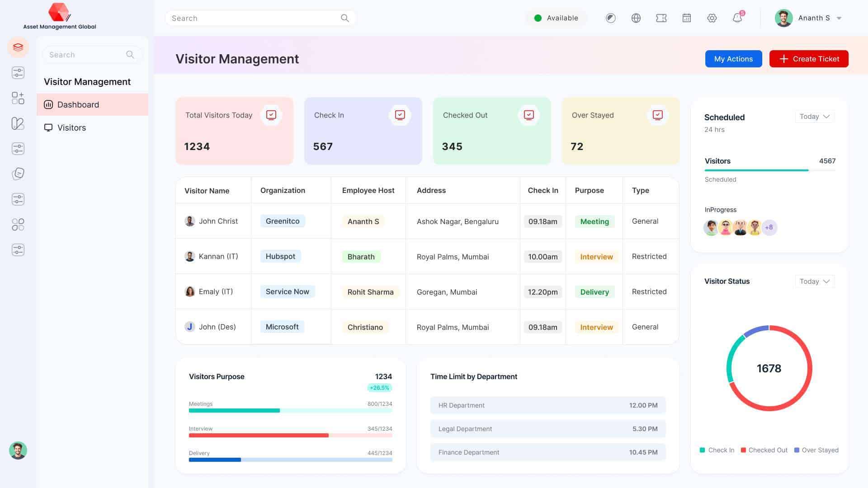Click the Total Visitors Today card icon
The height and width of the screenshot is (488, 868).
[271, 115]
